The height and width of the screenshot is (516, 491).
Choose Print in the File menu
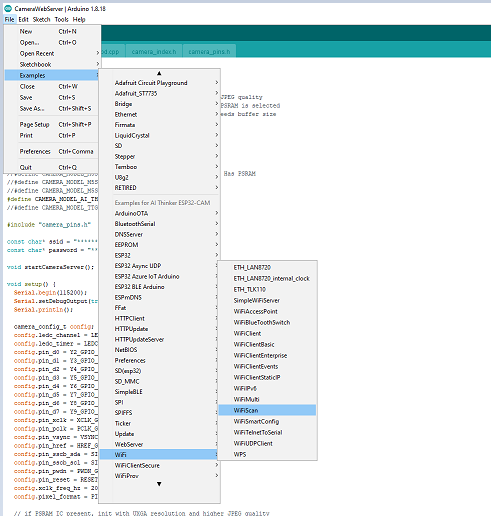pos(52,135)
